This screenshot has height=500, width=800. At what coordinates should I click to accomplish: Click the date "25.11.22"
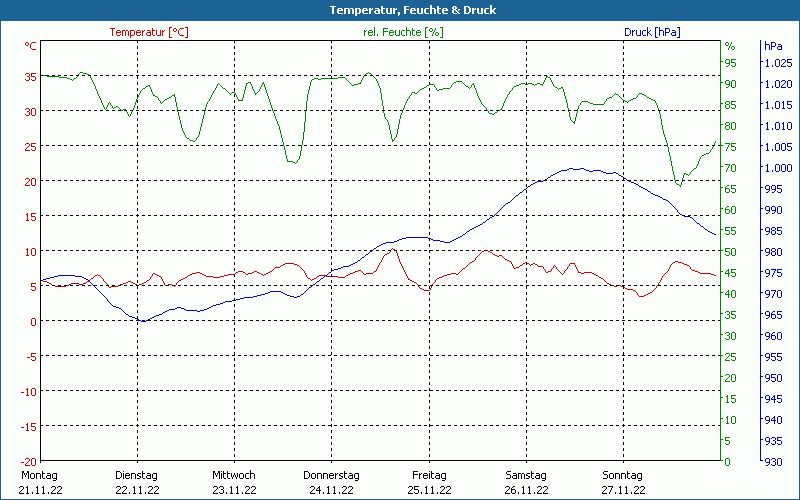tap(429, 490)
